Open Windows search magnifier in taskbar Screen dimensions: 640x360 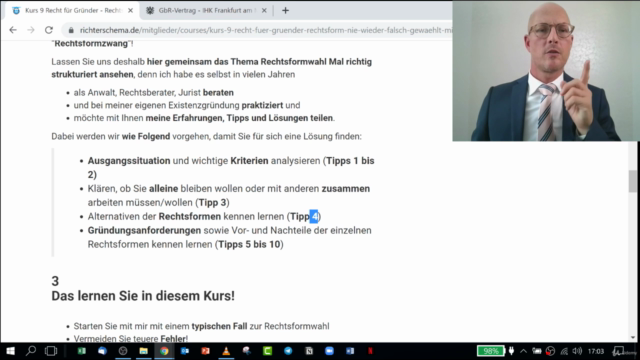pos(31,351)
